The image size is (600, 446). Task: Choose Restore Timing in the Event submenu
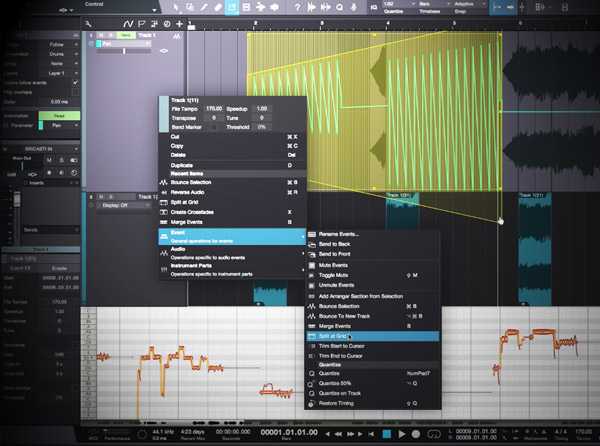373,403
